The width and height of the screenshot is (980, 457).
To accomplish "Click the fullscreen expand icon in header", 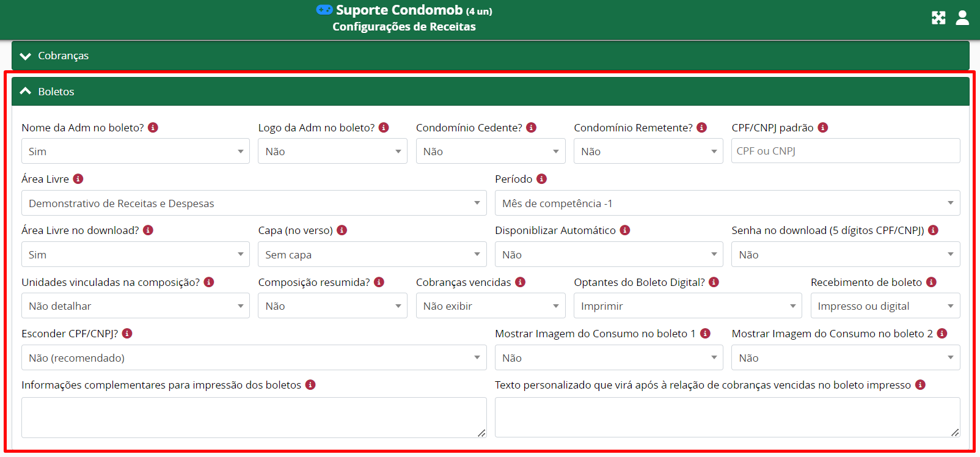I will (x=938, y=18).
